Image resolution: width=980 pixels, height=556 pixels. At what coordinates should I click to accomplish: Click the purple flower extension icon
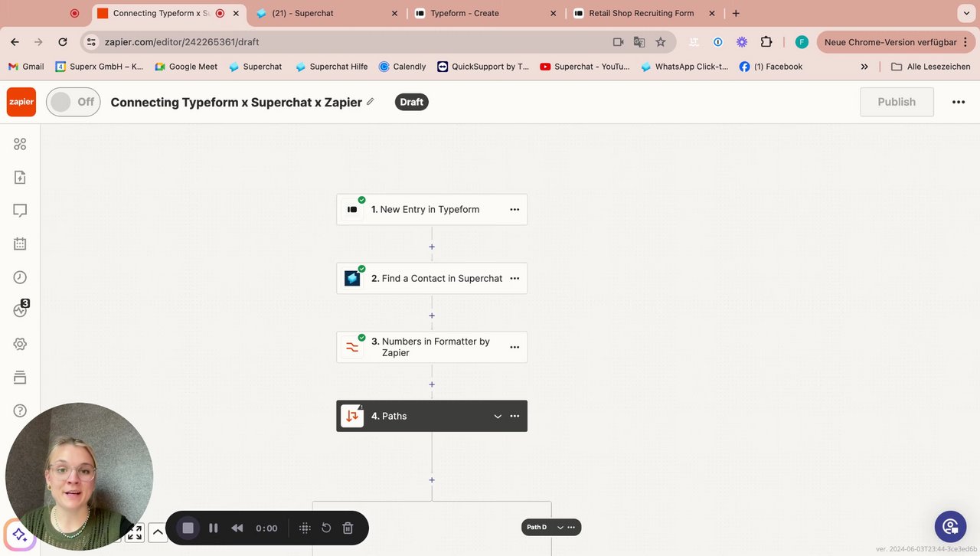[742, 42]
